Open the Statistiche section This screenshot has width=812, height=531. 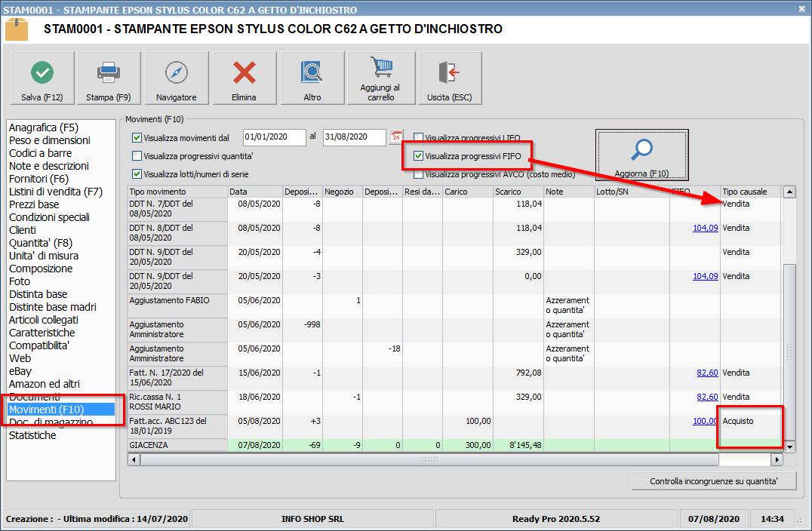[32, 435]
